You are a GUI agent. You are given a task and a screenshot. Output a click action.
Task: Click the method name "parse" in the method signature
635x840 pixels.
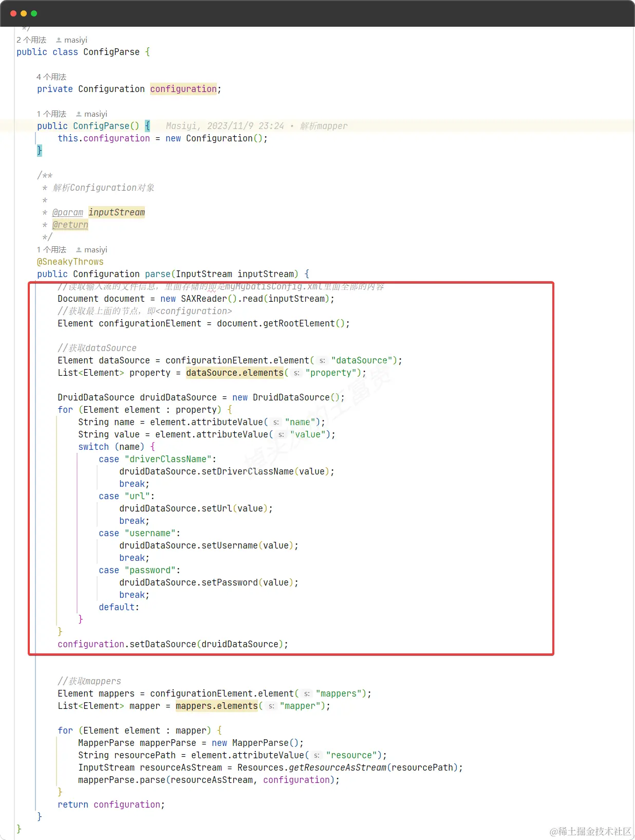[x=158, y=274]
